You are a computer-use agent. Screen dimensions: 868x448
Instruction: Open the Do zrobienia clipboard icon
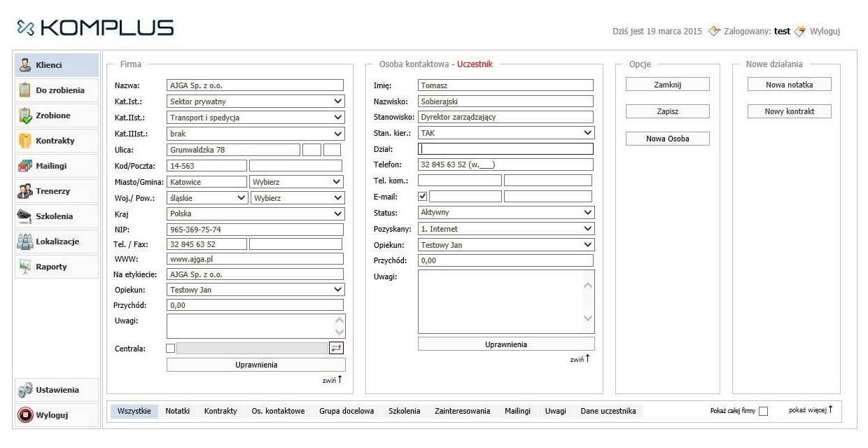point(25,90)
